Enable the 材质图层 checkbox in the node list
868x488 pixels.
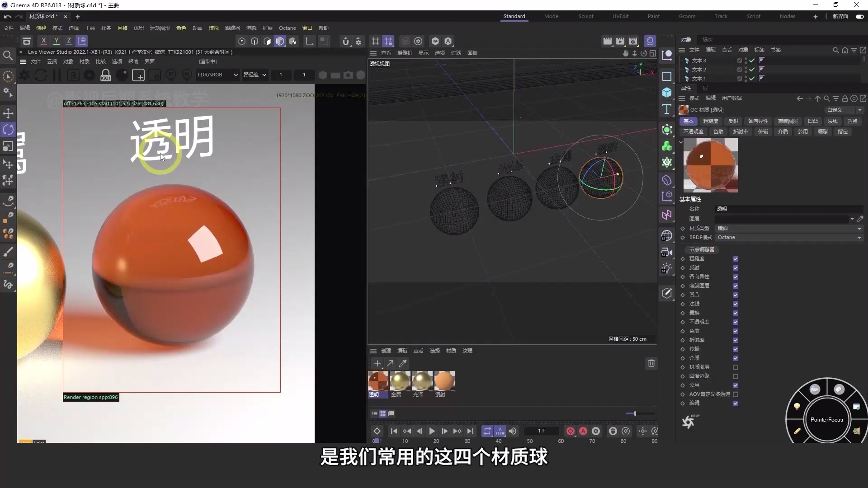735,367
